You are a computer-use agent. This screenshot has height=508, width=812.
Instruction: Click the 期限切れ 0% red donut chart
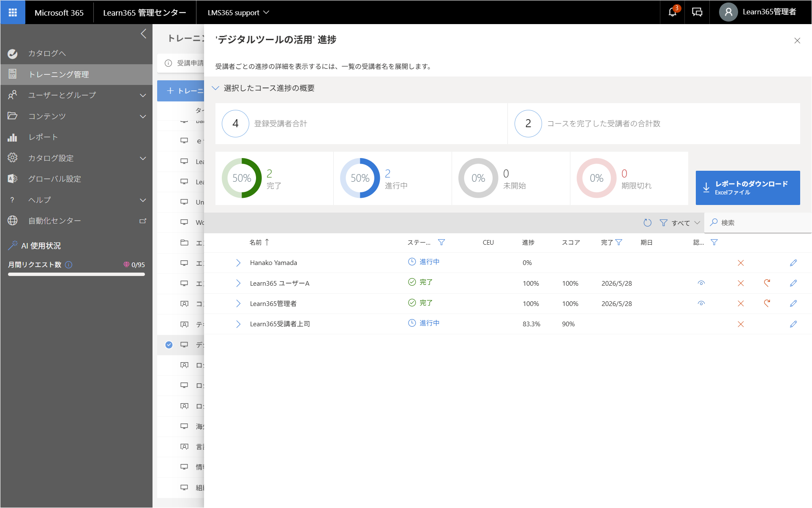pos(597,178)
